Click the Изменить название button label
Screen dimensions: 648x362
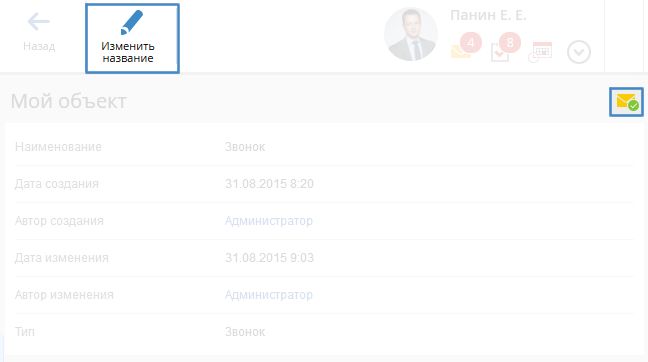coord(128,52)
